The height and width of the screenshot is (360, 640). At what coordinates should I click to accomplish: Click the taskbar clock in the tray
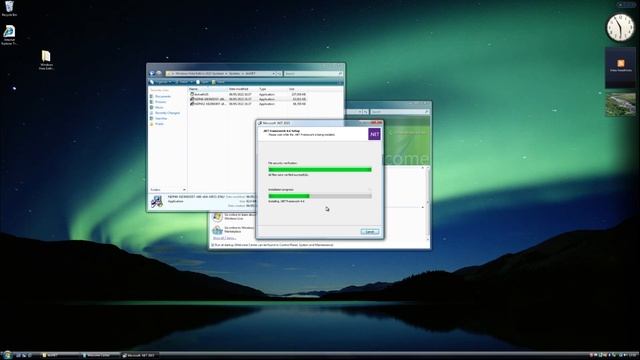coord(633,356)
